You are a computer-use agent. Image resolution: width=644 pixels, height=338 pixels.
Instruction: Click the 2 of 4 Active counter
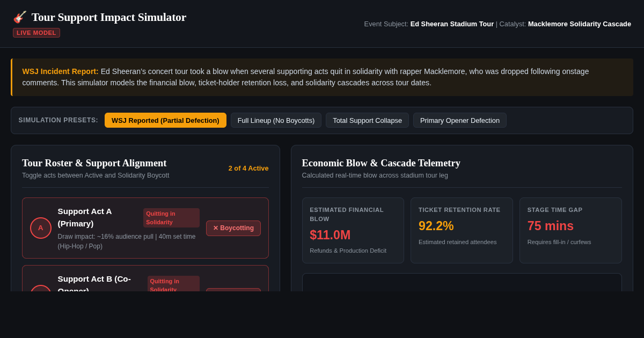[248, 168]
